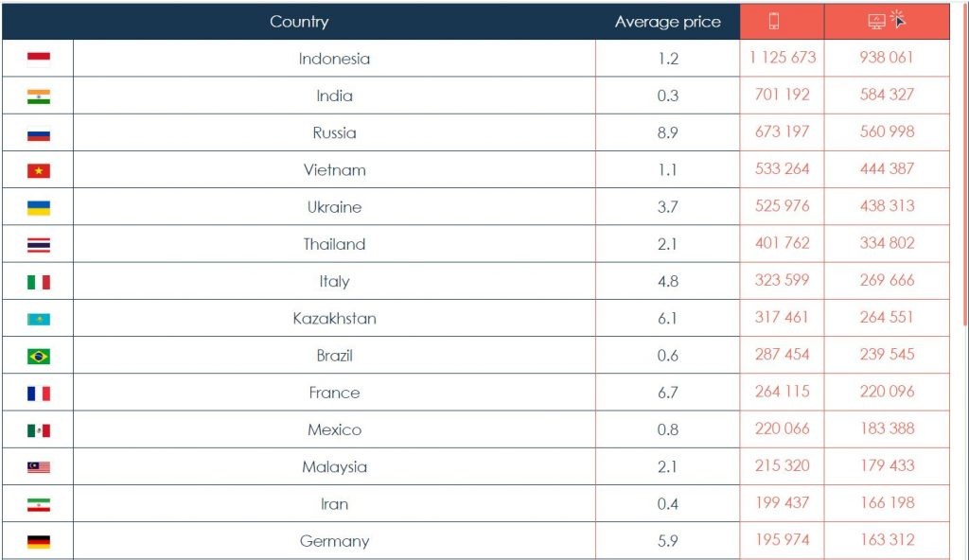Select the Vietnam flag icon
The width and height of the screenshot is (969, 560).
pos(39,170)
